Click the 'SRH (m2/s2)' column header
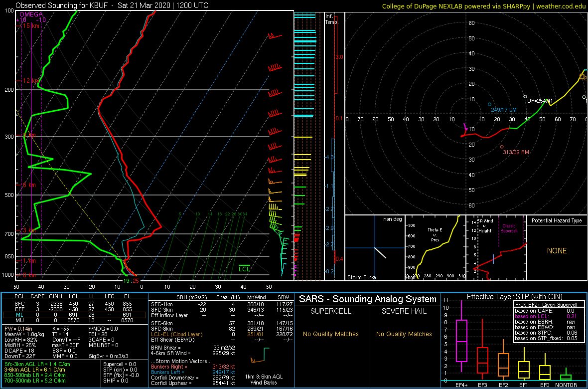This screenshot has width=588, height=389. (192, 297)
